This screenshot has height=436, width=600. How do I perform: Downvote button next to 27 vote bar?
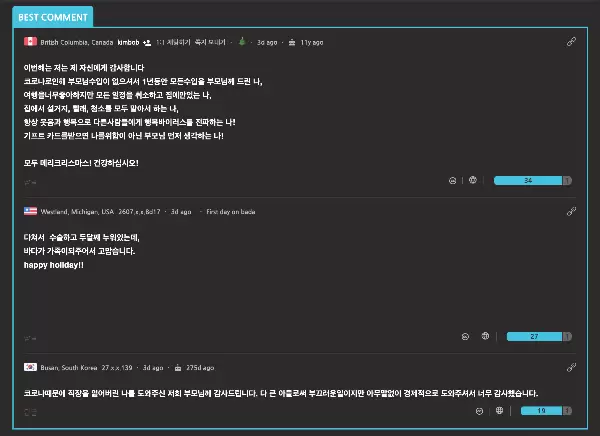(x=567, y=336)
